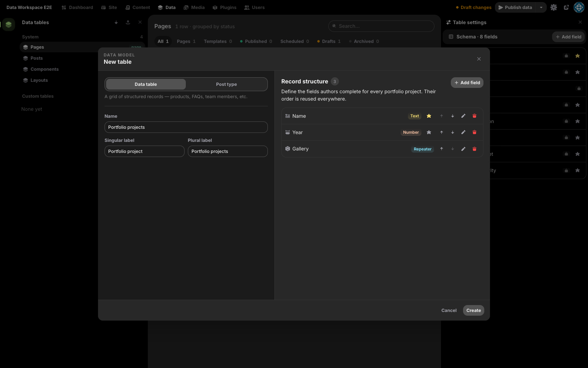The image size is (588, 368).
Task: Move the Gallery field up
Action: (x=441, y=149)
